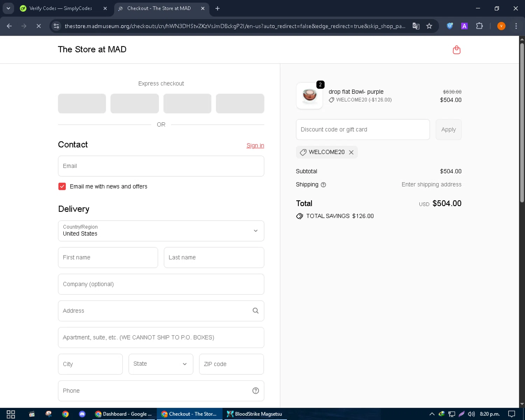Screen dimensions: 525x420
Task: Click the address search magnifier icon
Action: tap(255, 311)
